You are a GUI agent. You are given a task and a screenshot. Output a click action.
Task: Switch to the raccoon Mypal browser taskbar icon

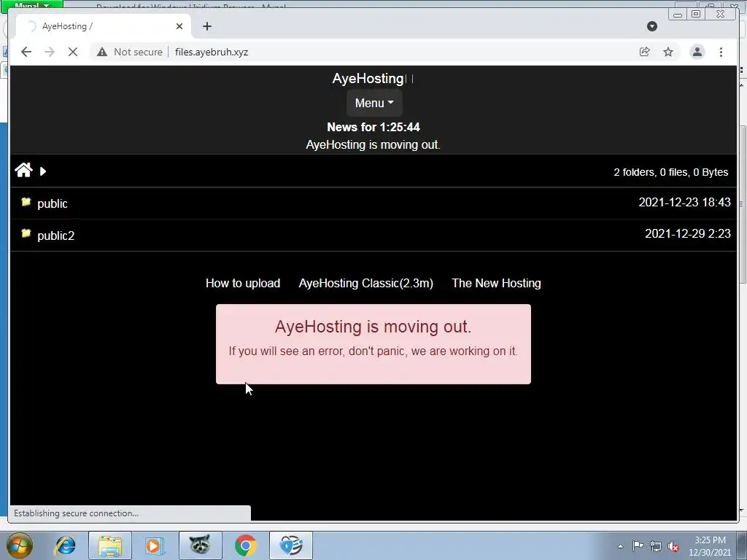click(x=200, y=545)
